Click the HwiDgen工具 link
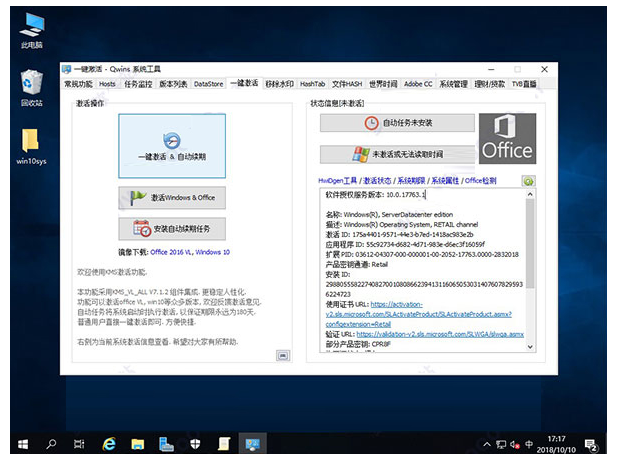This screenshot has width=618, height=464. coord(339,181)
